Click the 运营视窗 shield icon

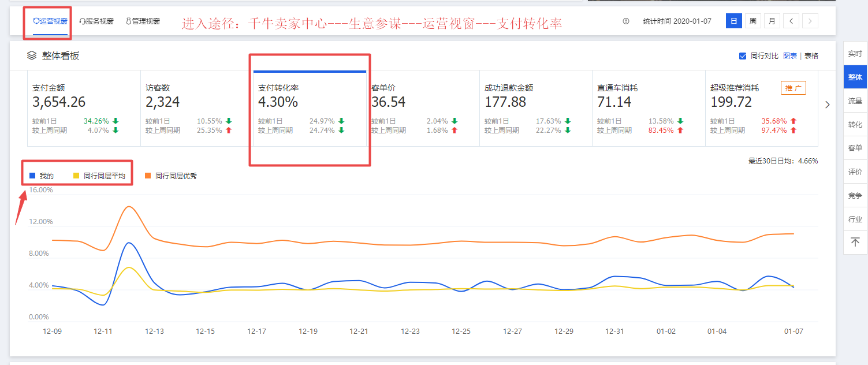[36, 21]
